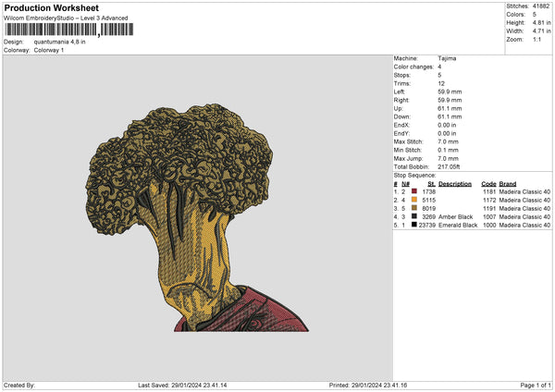The height and width of the screenshot is (392, 555).
Task: Click stitch count '1738' in stop 1
Action: (x=428, y=191)
